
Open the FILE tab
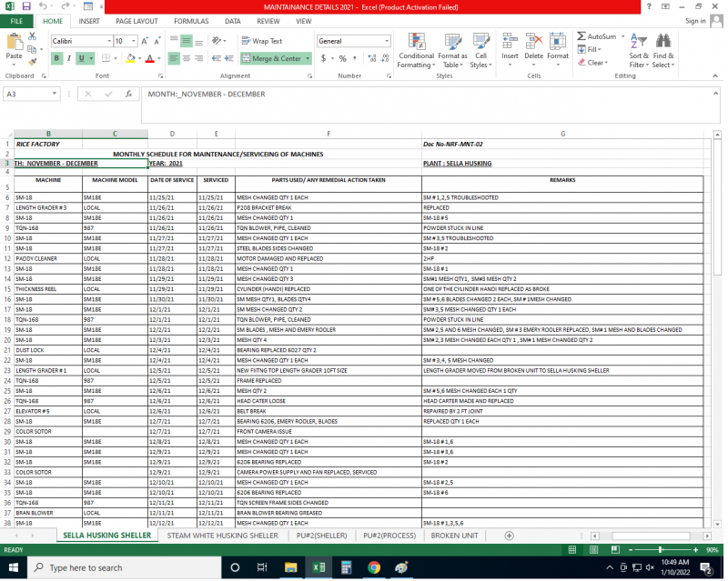[x=16, y=21]
